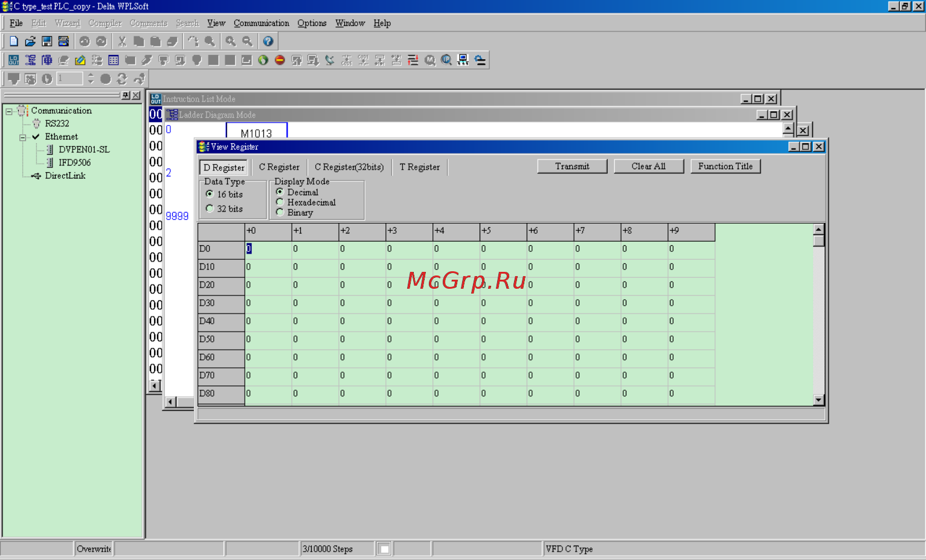Switch to the C Register tab

point(279,167)
